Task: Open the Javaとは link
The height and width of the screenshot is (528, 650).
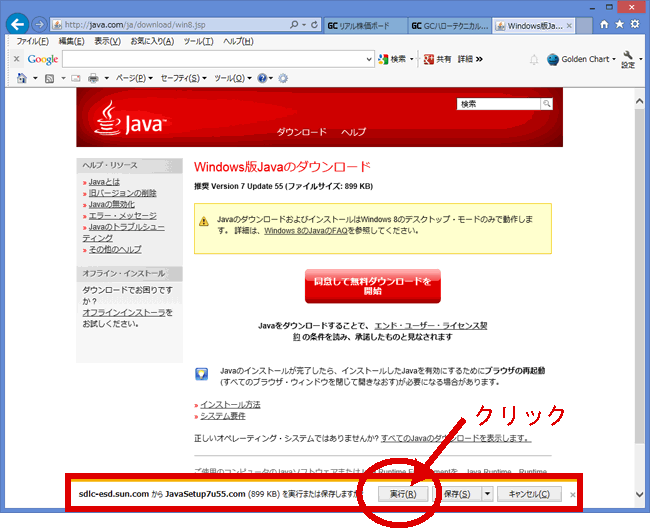Action: pyautogui.click(x=104, y=182)
